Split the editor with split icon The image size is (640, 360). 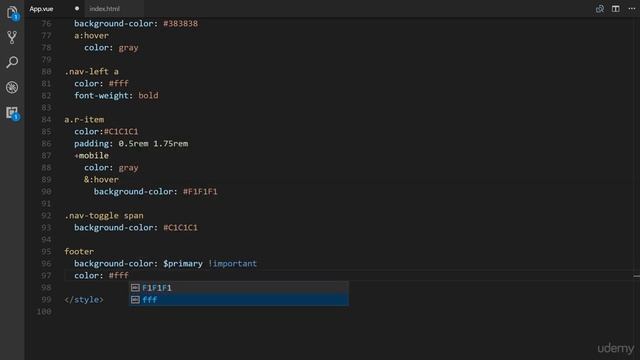(x=616, y=9)
